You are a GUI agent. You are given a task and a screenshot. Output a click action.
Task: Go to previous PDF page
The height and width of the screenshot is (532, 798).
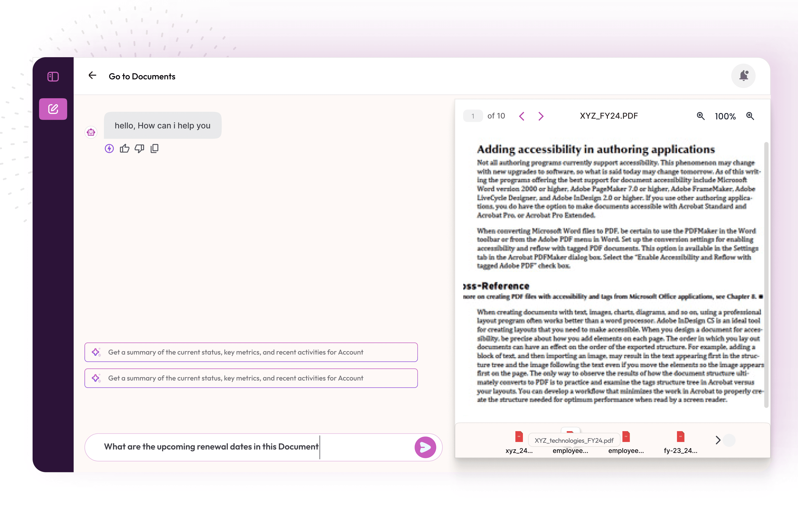pos(522,116)
